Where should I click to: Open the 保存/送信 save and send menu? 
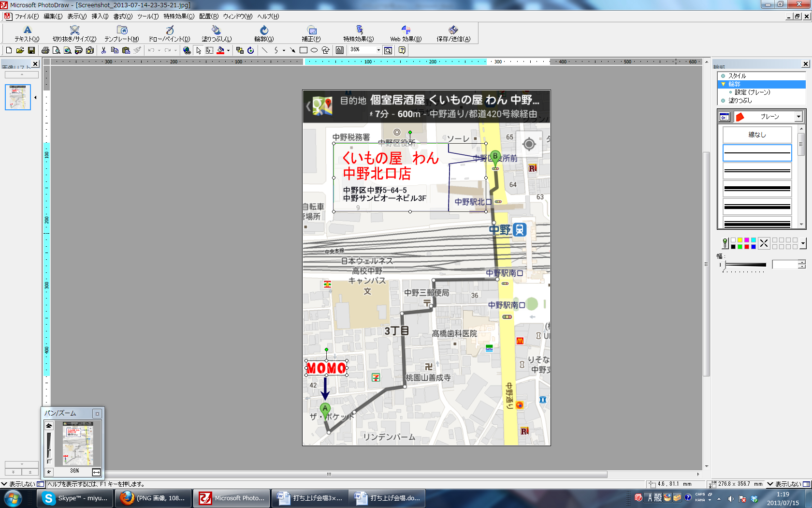[453, 34]
